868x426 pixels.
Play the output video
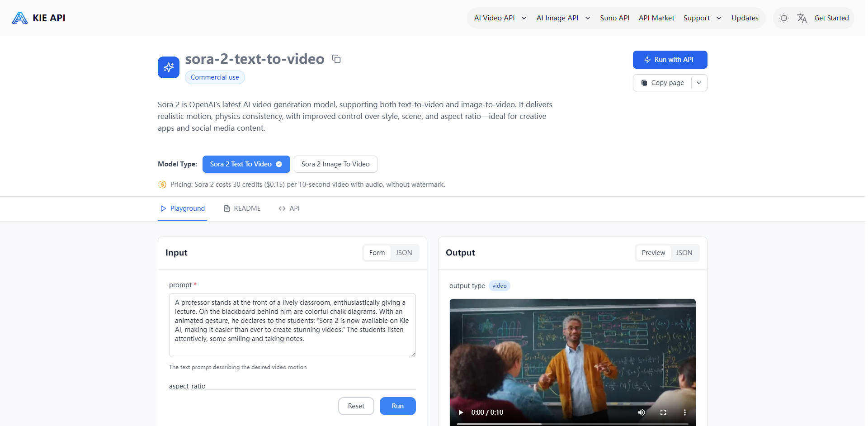click(x=461, y=412)
